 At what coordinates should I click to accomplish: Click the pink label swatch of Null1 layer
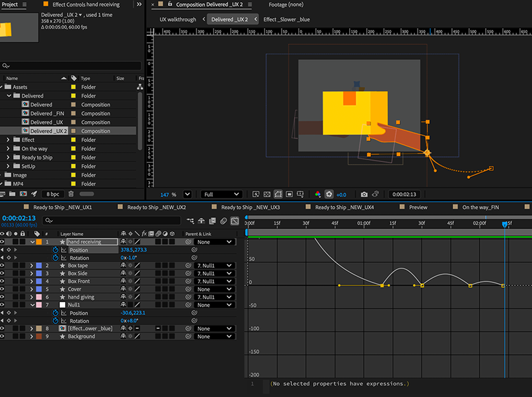[x=39, y=305]
